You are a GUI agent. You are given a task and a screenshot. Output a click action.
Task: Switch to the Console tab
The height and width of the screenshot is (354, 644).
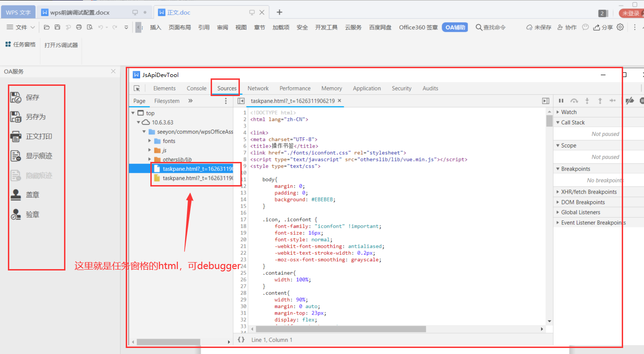[196, 89]
